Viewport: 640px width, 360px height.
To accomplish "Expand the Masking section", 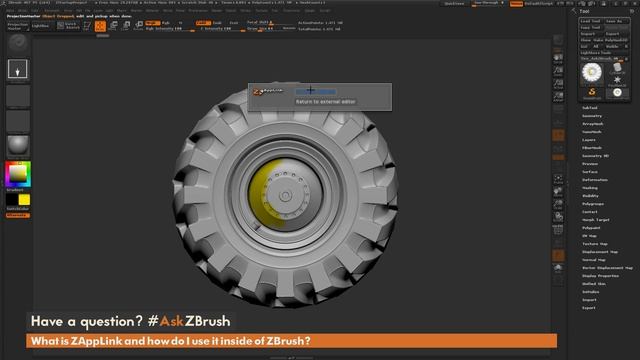I will [590, 188].
